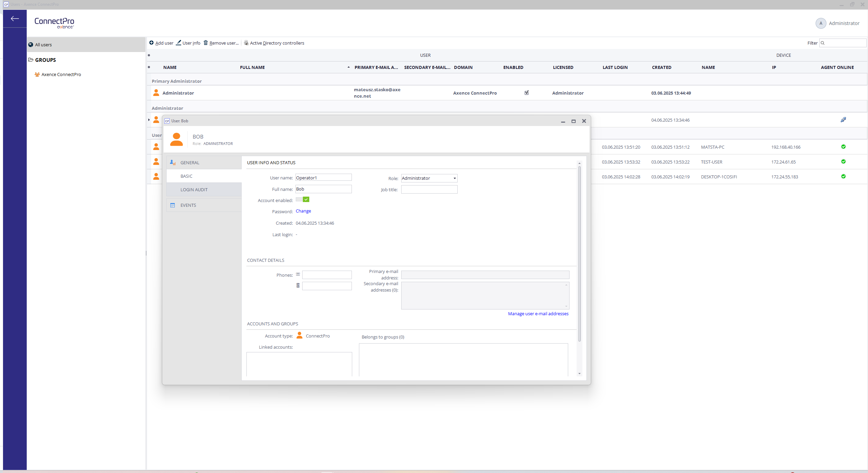Click the online status icon for DESKTOP-1COSIFI
Screen dimensions: 868x473
pos(843,176)
